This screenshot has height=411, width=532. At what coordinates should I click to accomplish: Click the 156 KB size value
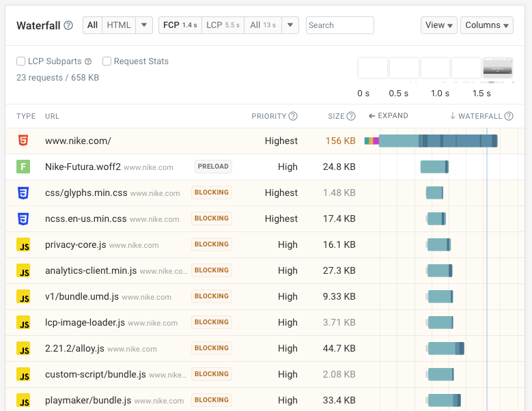(340, 141)
